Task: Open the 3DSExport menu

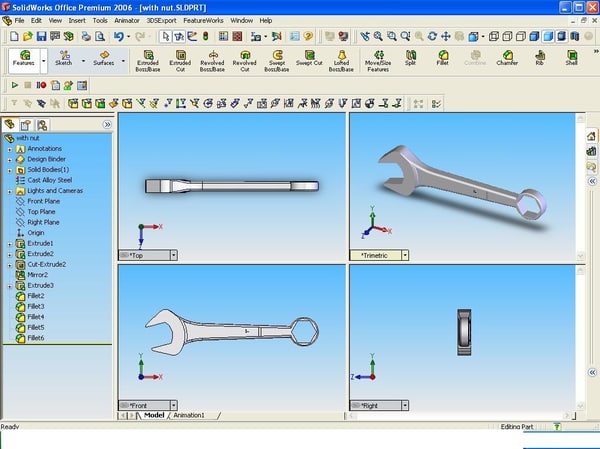Action: (161, 21)
